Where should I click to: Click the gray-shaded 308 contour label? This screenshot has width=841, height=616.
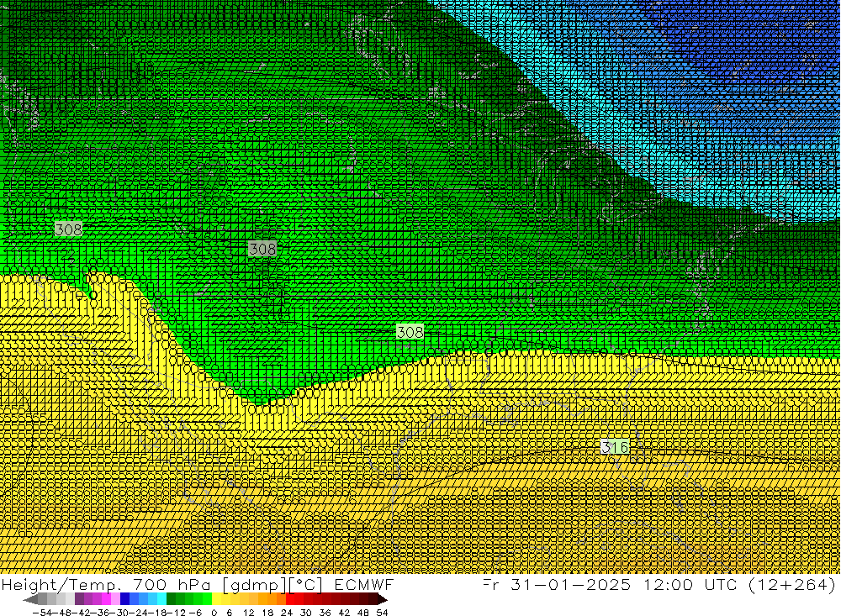click(x=262, y=249)
